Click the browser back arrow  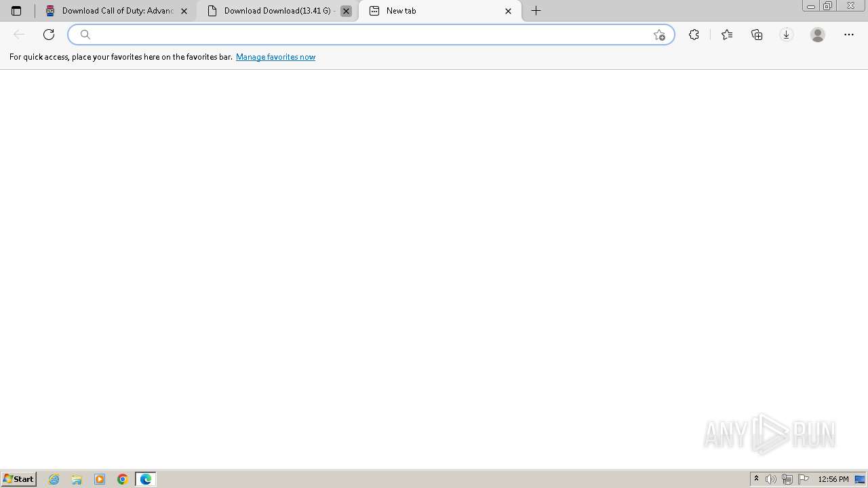[x=19, y=35]
